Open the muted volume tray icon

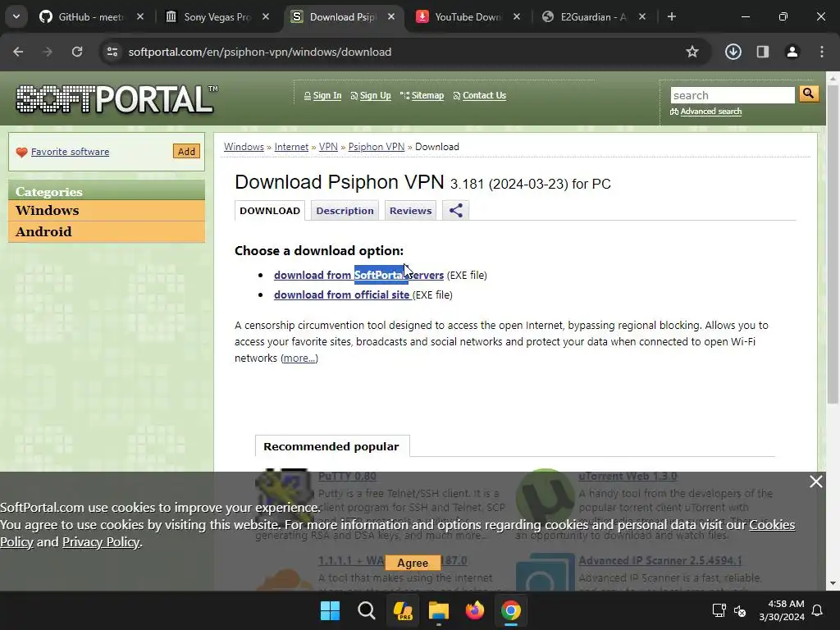pos(741,610)
